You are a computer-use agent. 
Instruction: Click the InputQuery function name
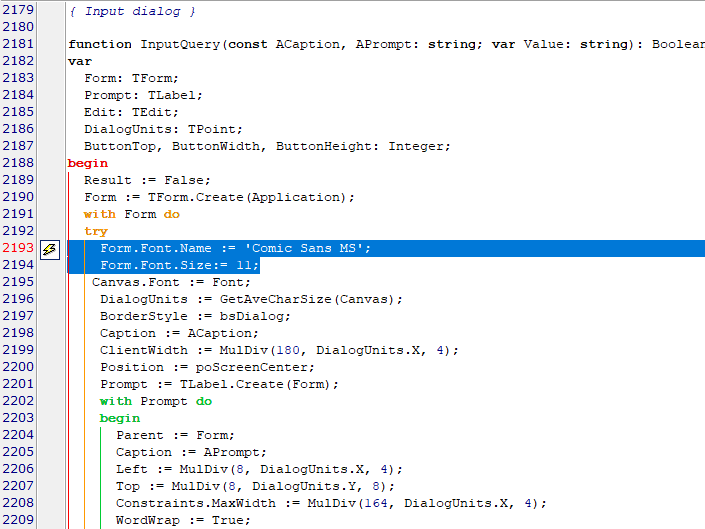coord(180,44)
